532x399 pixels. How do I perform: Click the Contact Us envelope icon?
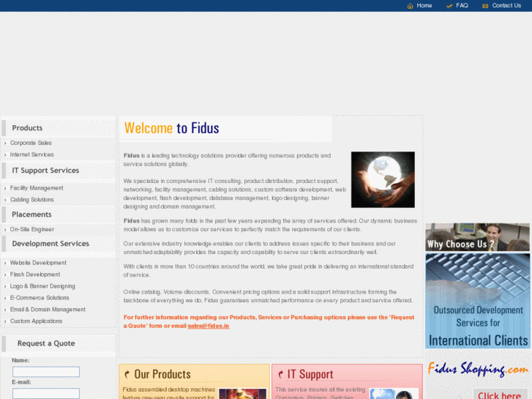[x=485, y=6]
